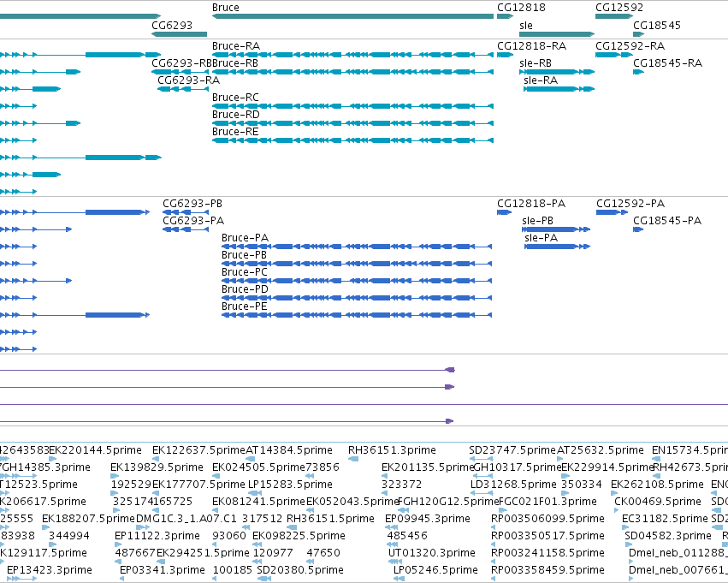Open EST FGC021F01.3prime
Viewport: 728px width, 583px height.
(x=547, y=502)
